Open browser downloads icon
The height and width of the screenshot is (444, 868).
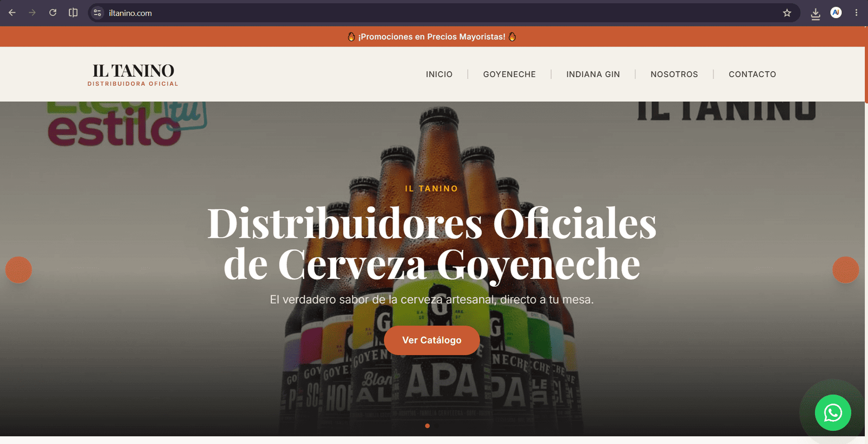pos(815,14)
